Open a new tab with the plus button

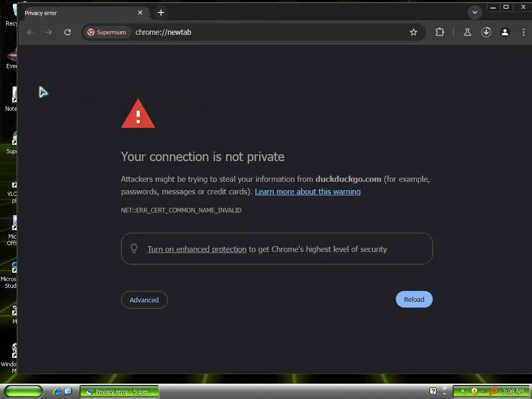click(161, 12)
